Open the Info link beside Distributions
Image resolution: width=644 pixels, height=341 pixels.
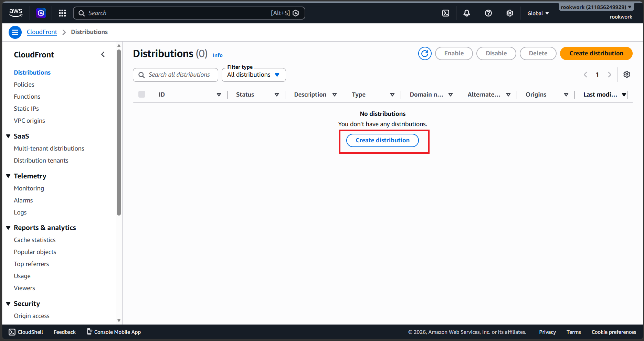pyautogui.click(x=218, y=55)
